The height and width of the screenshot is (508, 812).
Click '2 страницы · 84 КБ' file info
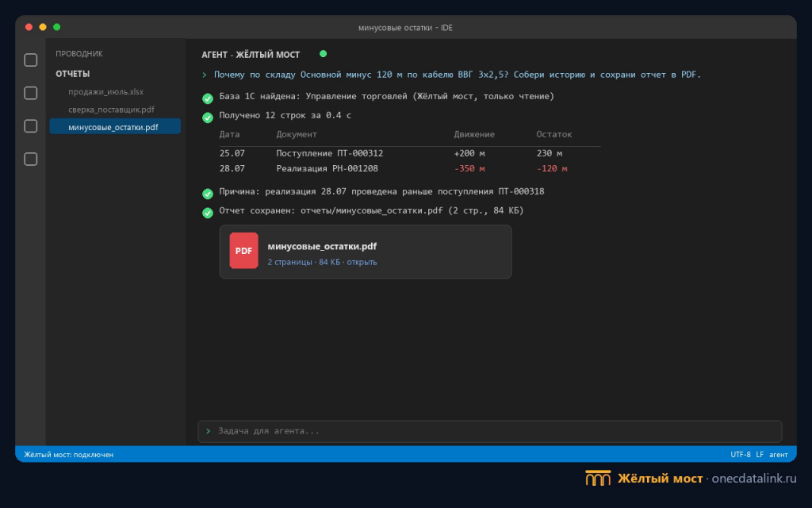pos(304,262)
